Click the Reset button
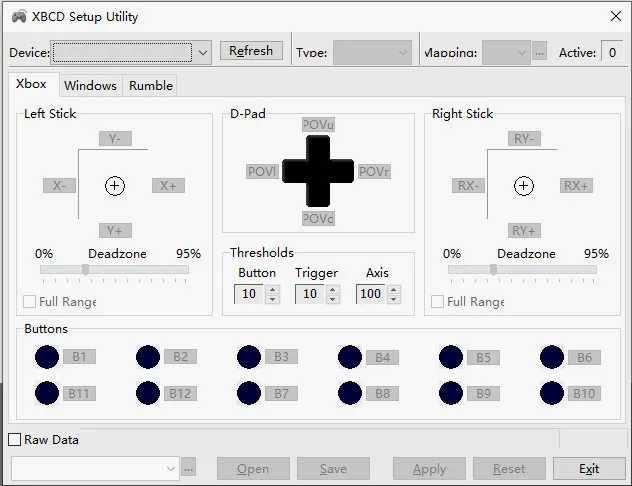 [509, 469]
